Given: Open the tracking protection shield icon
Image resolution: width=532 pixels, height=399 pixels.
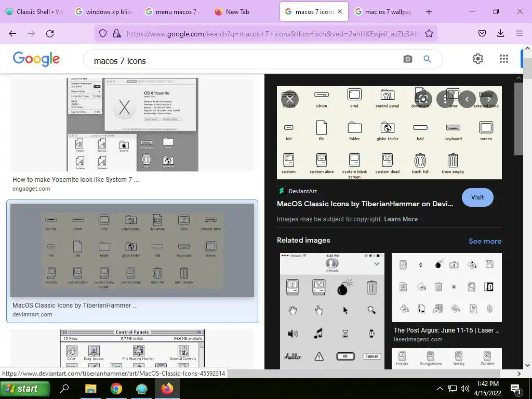Looking at the screenshot, I should pyautogui.click(x=103, y=33).
